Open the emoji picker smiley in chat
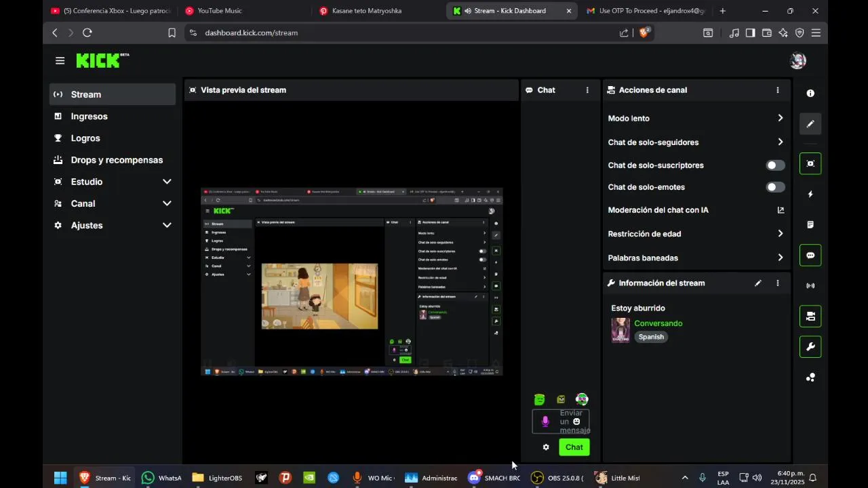 tap(576, 422)
